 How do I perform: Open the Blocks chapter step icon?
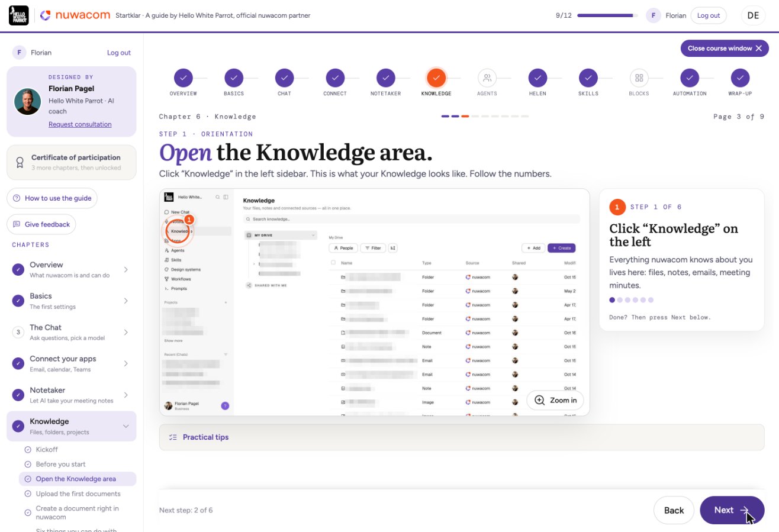coord(639,78)
